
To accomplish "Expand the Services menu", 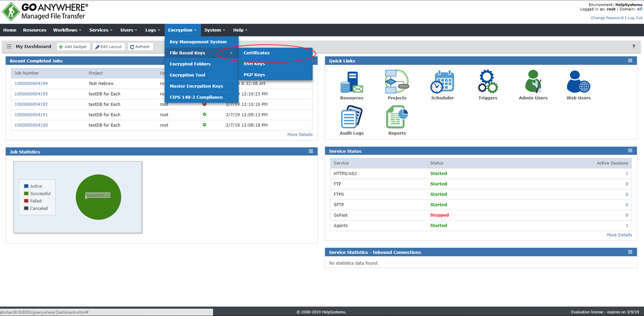I will (x=101, y=30).
